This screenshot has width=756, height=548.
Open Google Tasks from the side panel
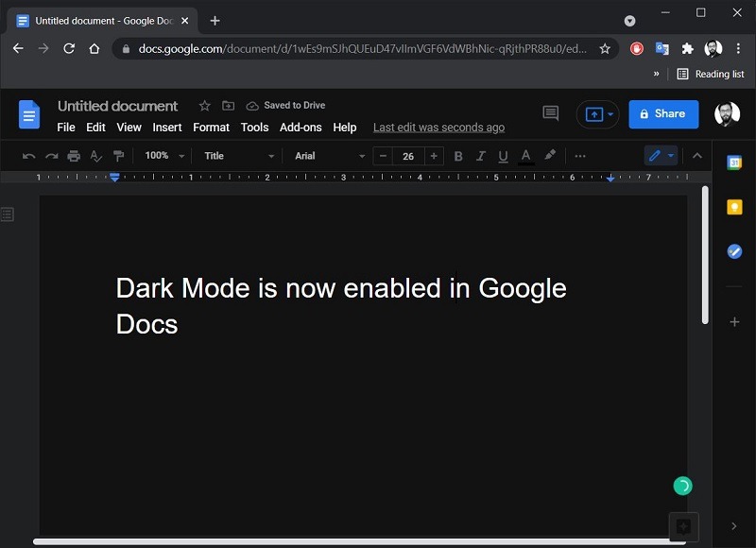pyautogui.click(x=734, y=251)
